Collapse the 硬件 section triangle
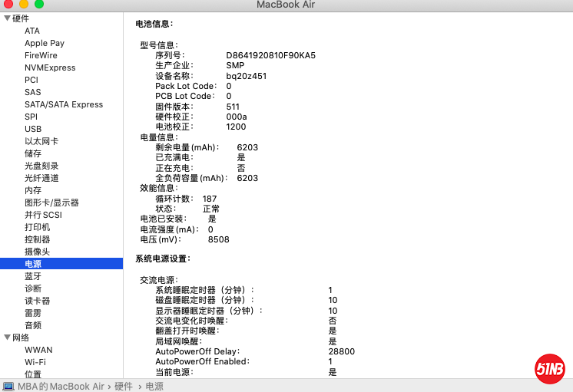 pyautogui.click(x=7, y=18)
